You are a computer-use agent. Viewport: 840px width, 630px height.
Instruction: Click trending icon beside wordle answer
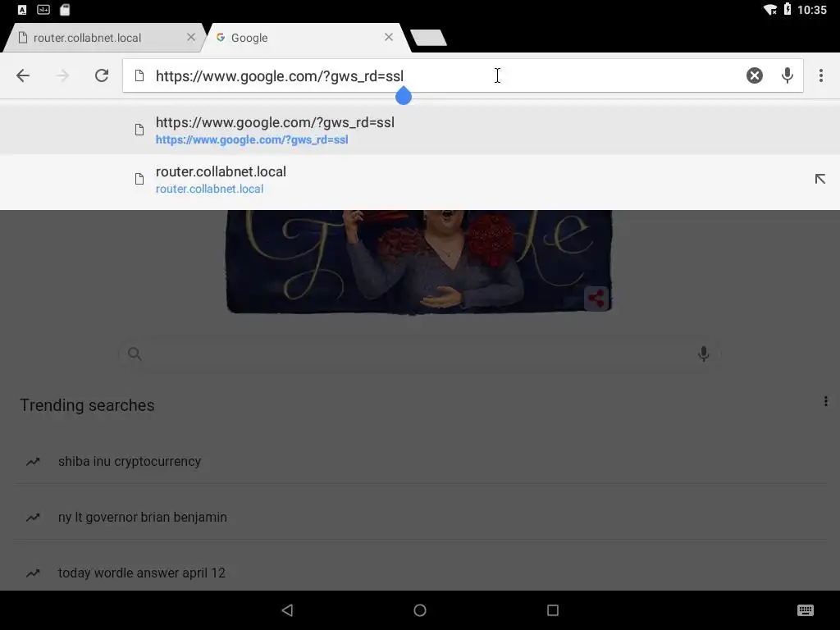pos(33,573)
